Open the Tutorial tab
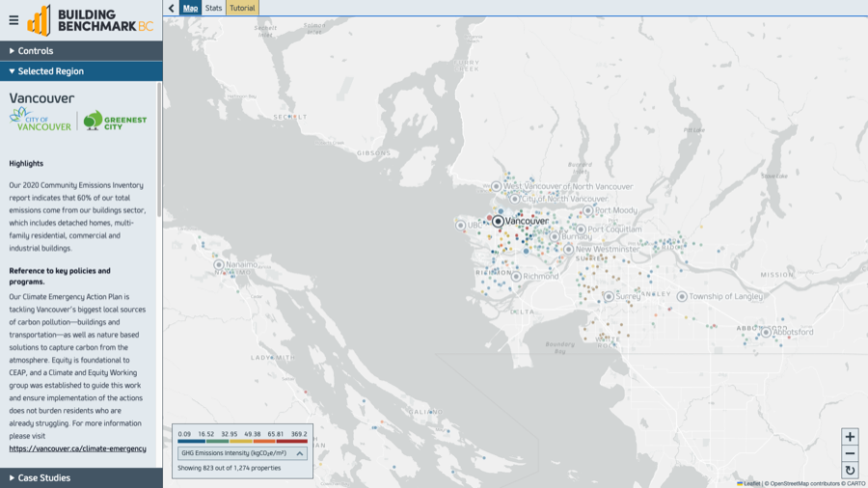868x488 pixels. point(242,8)
